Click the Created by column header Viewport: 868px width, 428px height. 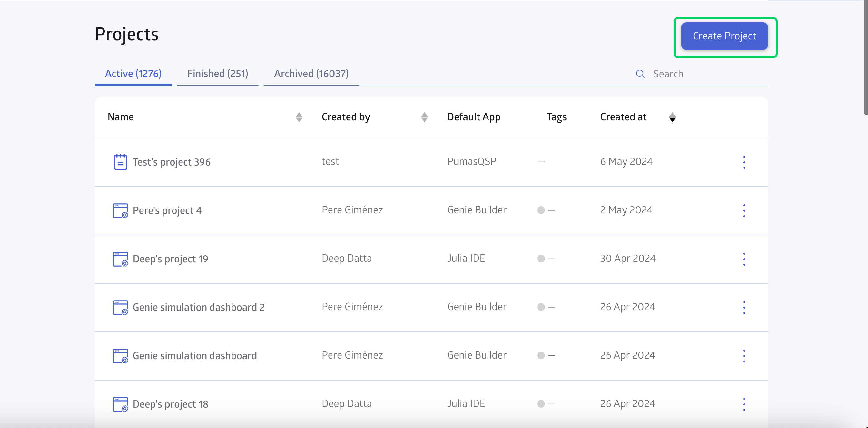(x=346, y=117)
